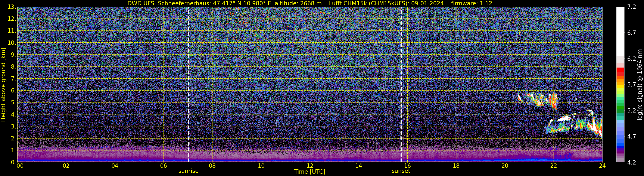This screenshot has height=176, width=644.
Task: Click the Height above ground [km] label
Action: [x=3, y=85]
